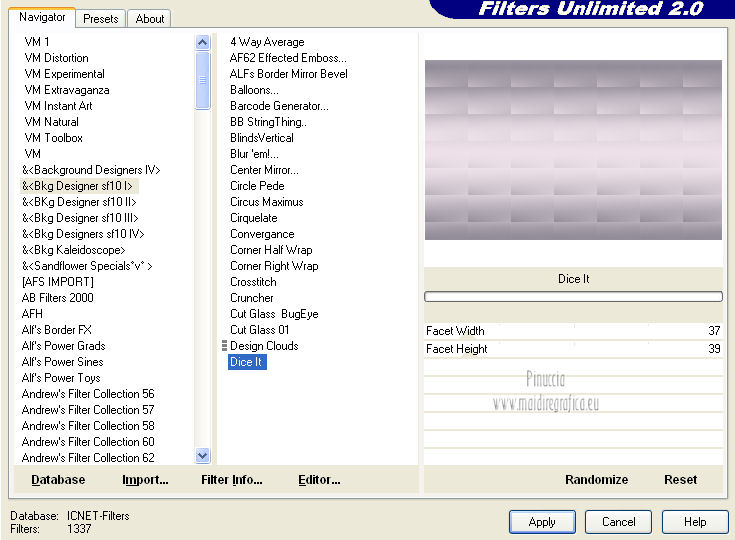
Task: Select Alf's Power Grads category
Action: [63, 345]
